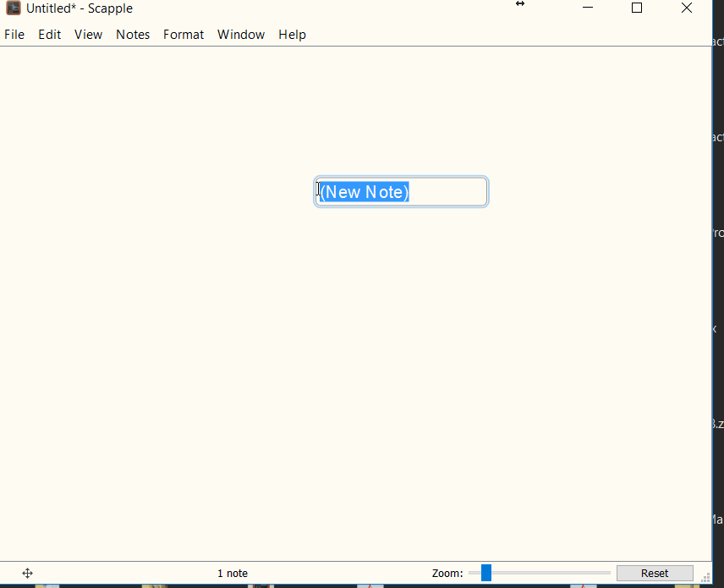Image resolution: width=724 pixels, height=588 pixels.
Task: Close the Scapple window
Action: 687,8
